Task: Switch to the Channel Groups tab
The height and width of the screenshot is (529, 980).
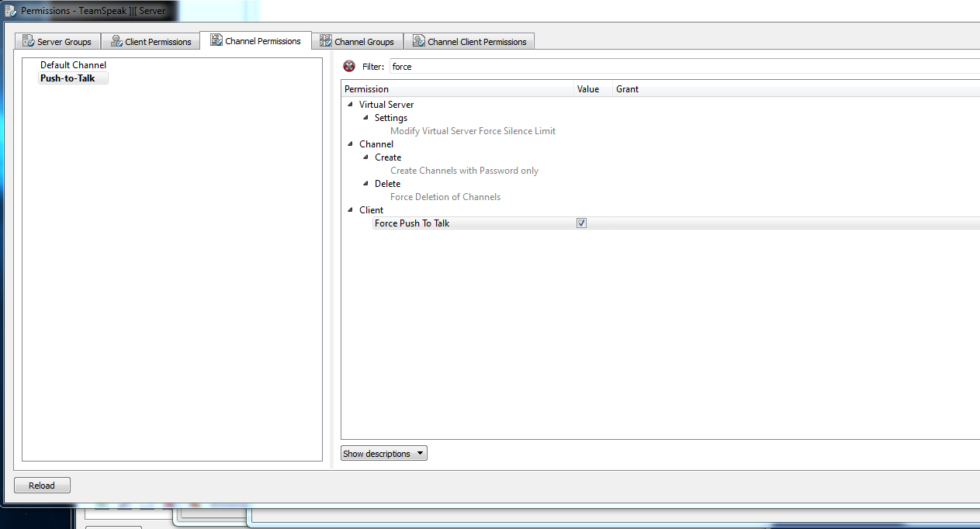Action: tap(364, 42)
